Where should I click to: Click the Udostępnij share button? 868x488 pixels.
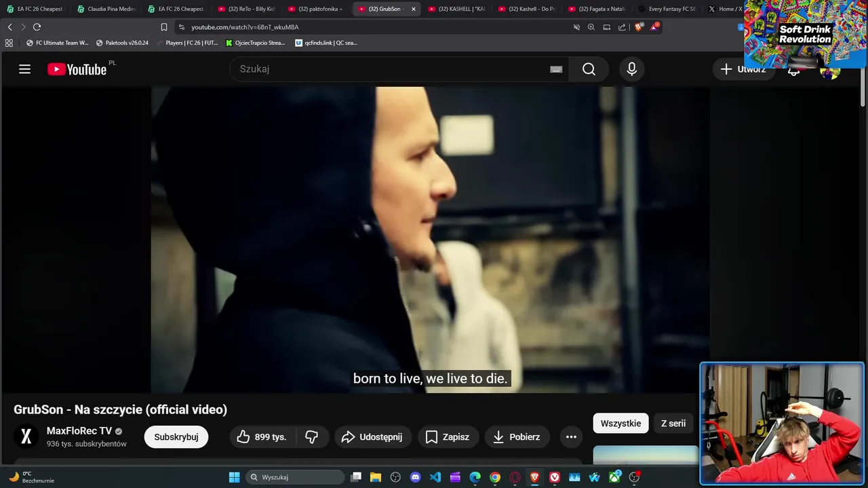[372, 437]
